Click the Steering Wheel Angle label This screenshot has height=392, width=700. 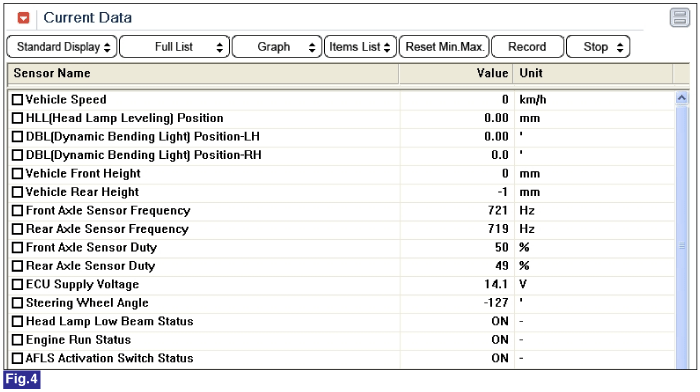point(87,303)
